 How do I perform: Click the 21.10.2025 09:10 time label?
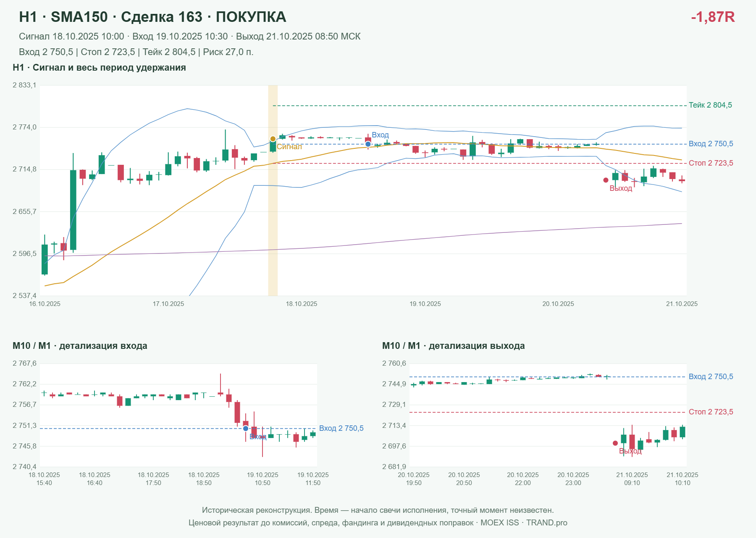pos(632,479)
